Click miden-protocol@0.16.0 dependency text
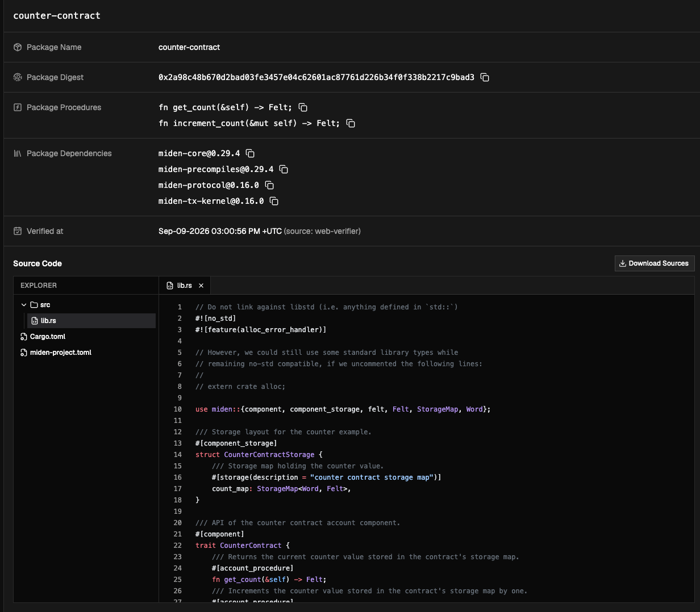 209,185
